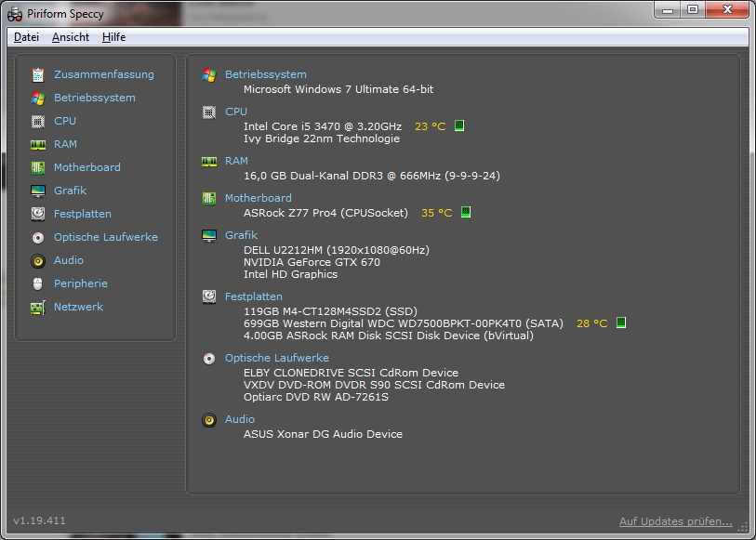Open the Ansicht menu

click(71, 37)
